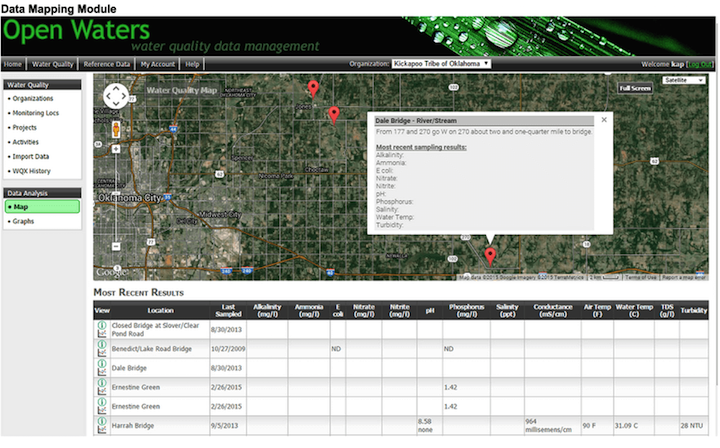Click the Location column header
Image resolution: width=720 pixels, height=448 pixels.
160,311
